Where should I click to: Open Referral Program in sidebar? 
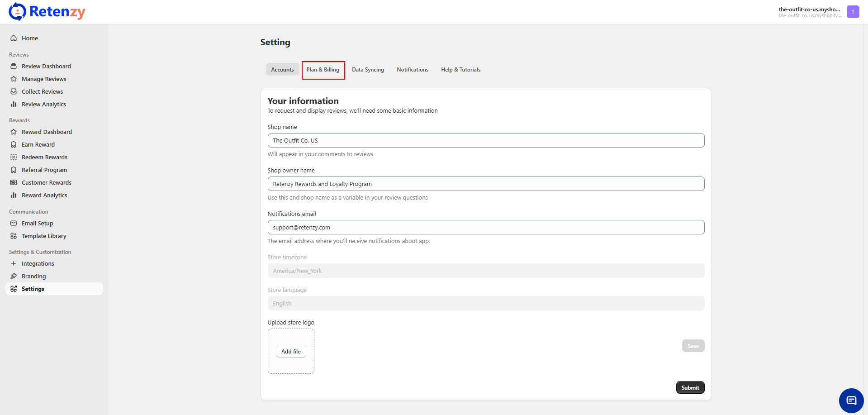[x=44, y=170]
